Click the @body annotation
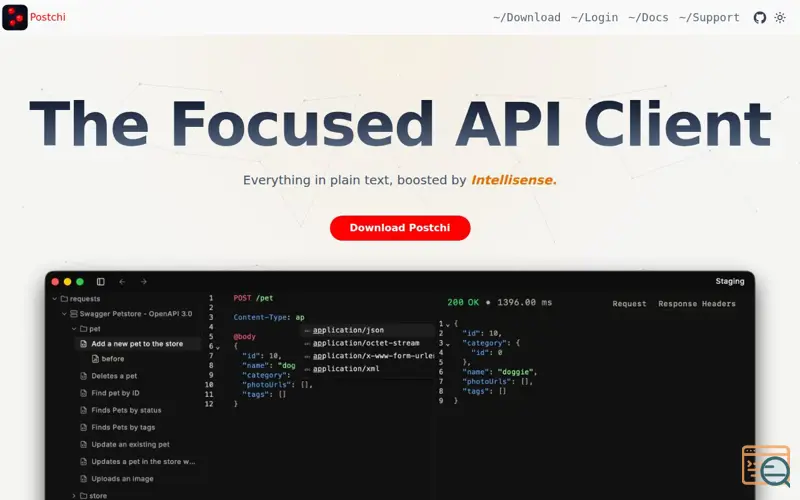The height and width of the screenshot is (500, 800). coord(244,337)
